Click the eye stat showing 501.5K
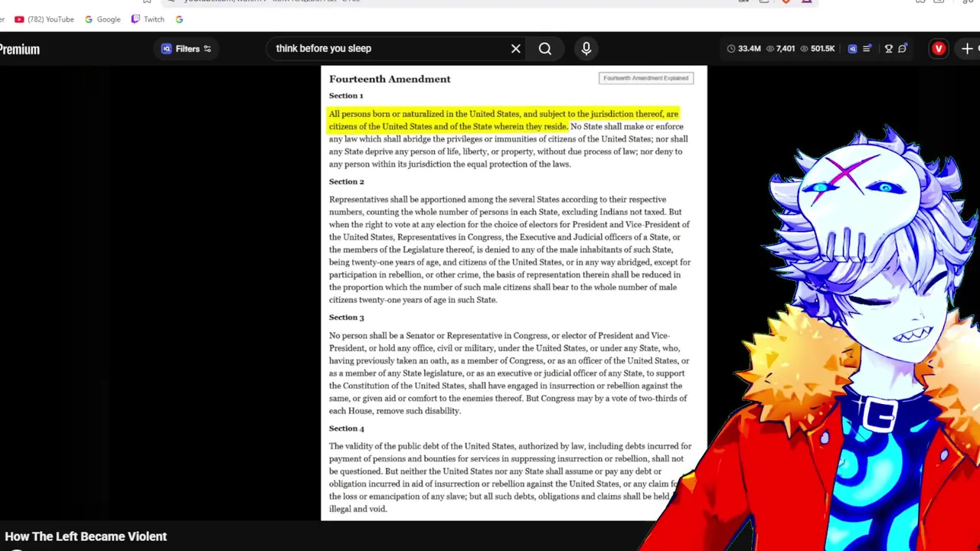This screenshot has height=551, width=980. pyautogui.click(x=817, y=49)
